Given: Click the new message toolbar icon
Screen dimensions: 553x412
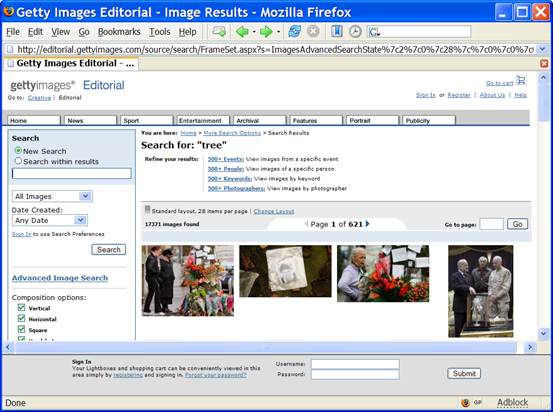Looking at the screenshot, I should click(219, 32).
